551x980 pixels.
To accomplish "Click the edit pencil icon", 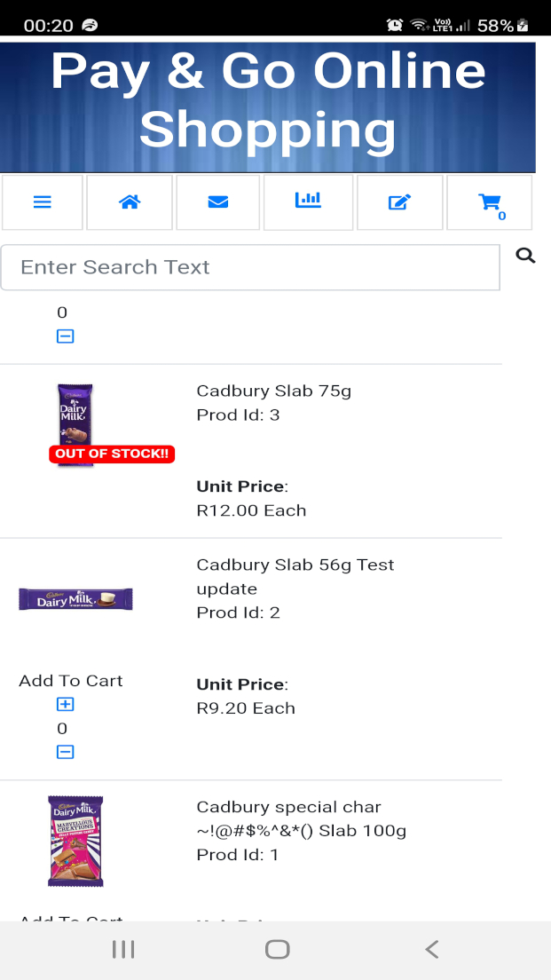I will pos(399,202).
